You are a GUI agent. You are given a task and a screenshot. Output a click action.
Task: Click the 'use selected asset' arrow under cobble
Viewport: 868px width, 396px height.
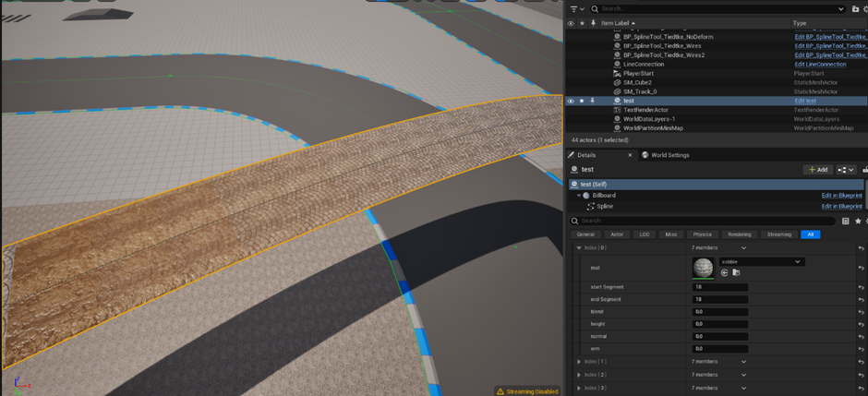[x=724, y=273]
